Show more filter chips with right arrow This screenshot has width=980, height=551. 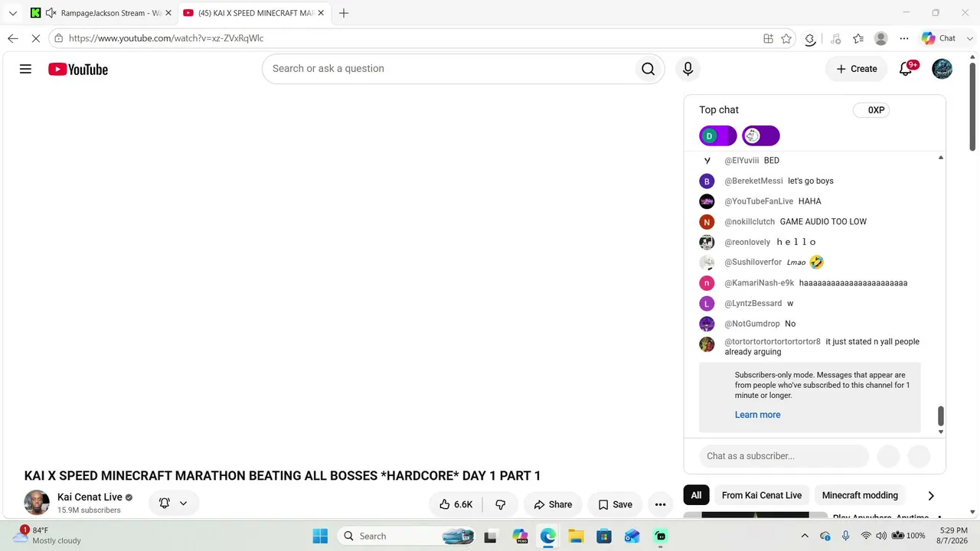click(x=931, y=495)
